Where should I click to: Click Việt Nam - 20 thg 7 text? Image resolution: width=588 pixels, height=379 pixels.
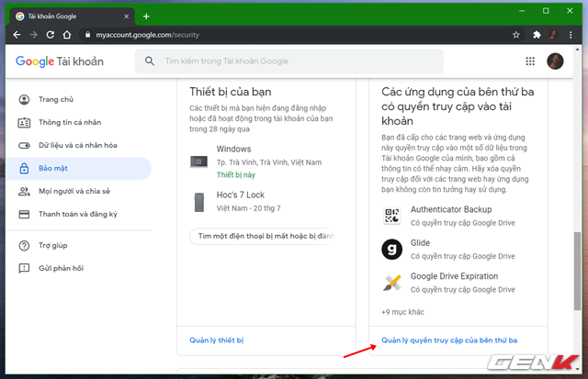coord(248,208)
